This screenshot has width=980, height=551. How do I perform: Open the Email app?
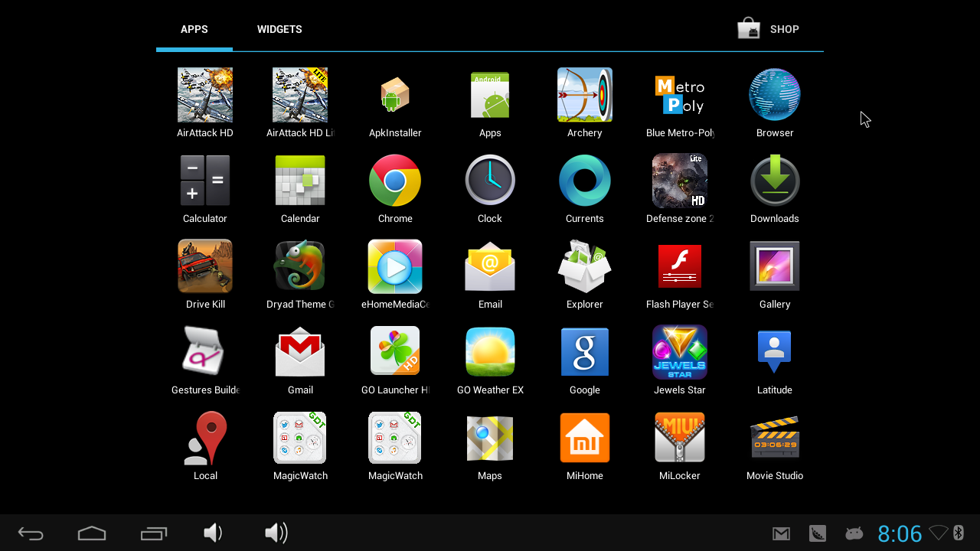pos(490,266)
